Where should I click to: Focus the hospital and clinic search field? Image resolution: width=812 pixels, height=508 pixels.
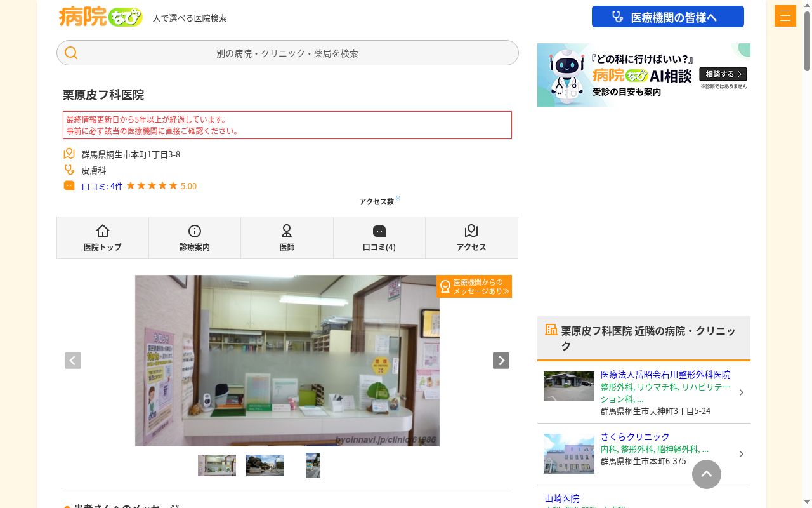point(287,53)
